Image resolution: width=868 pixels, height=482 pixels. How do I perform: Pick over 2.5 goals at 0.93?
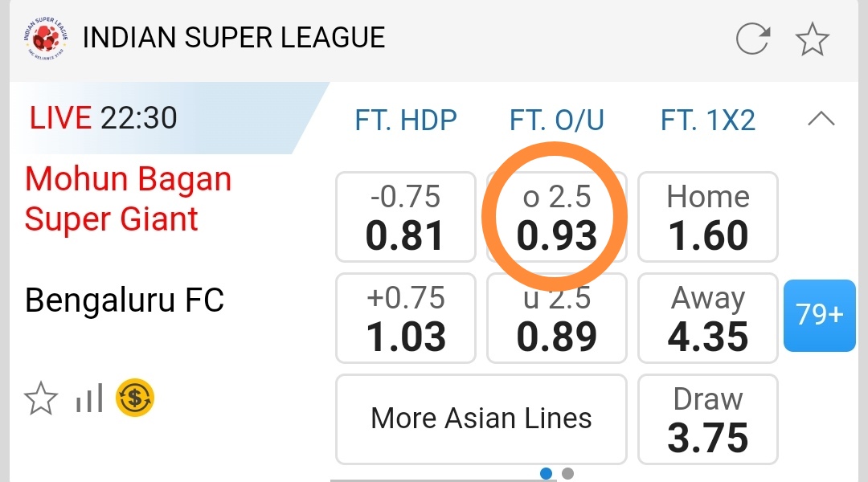556,217
